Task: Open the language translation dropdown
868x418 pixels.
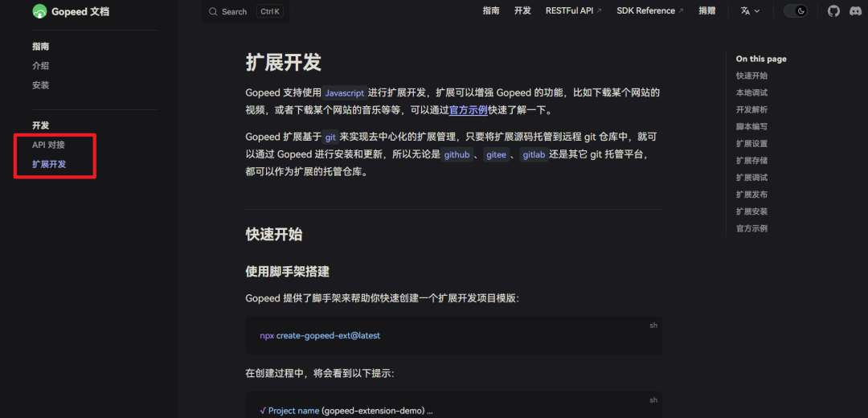Action: pos(750,11)
